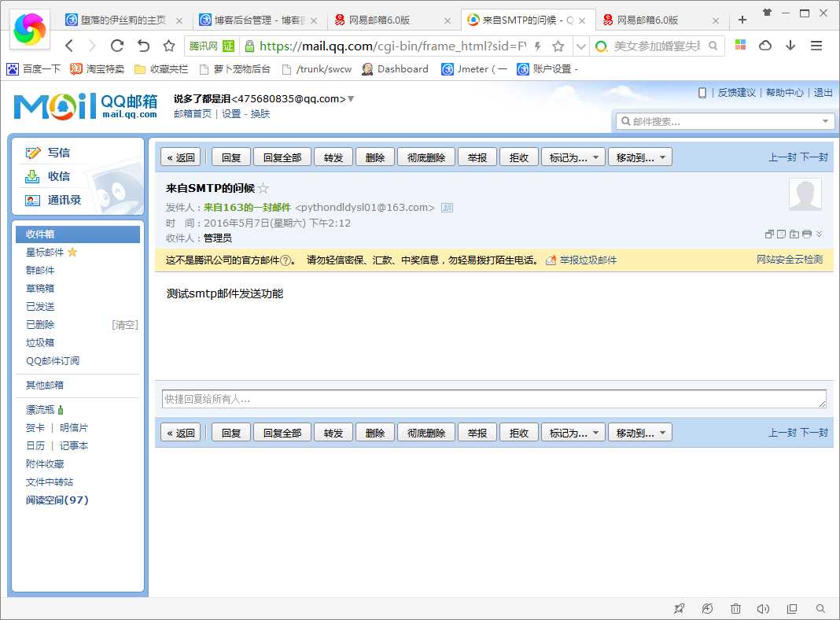Click the trash icon in status bar
Screen dimensions: 840x620
click(x=735, y=608)
